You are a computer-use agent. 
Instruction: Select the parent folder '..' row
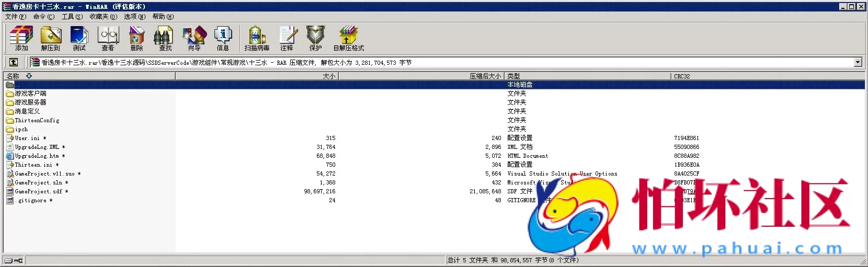point(434,85)
